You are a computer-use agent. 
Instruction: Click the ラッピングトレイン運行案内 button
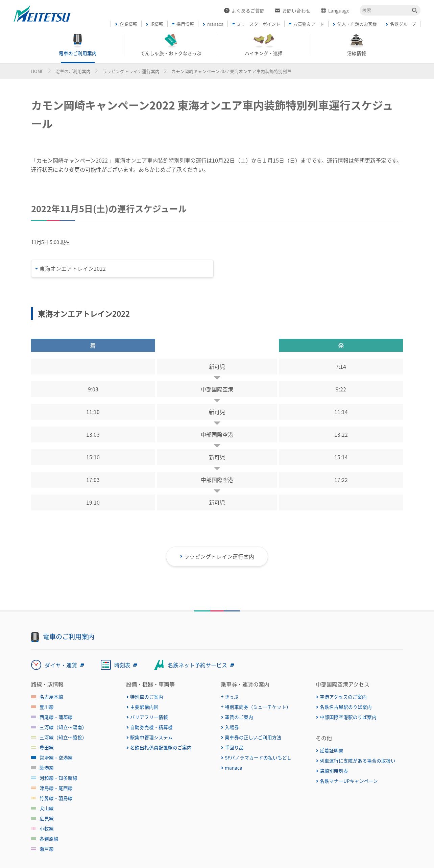pyautogui.click(x=217, y=557)
